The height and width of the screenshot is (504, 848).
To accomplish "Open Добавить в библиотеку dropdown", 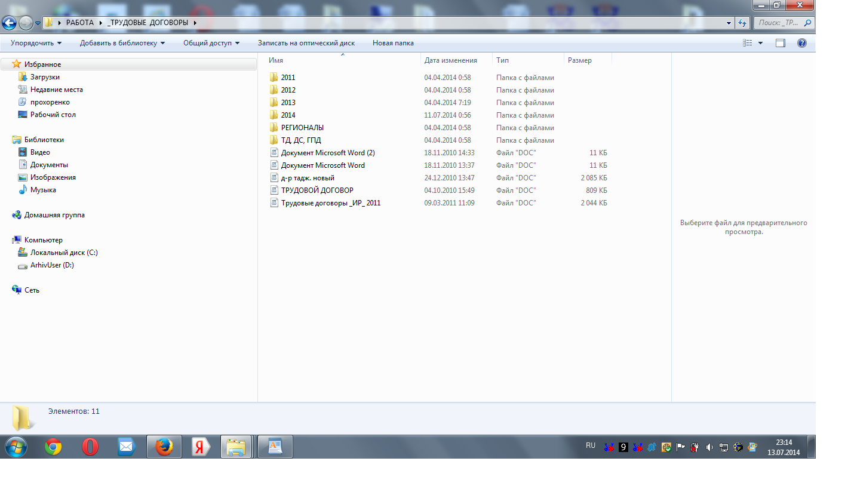I will coord(122,43).
